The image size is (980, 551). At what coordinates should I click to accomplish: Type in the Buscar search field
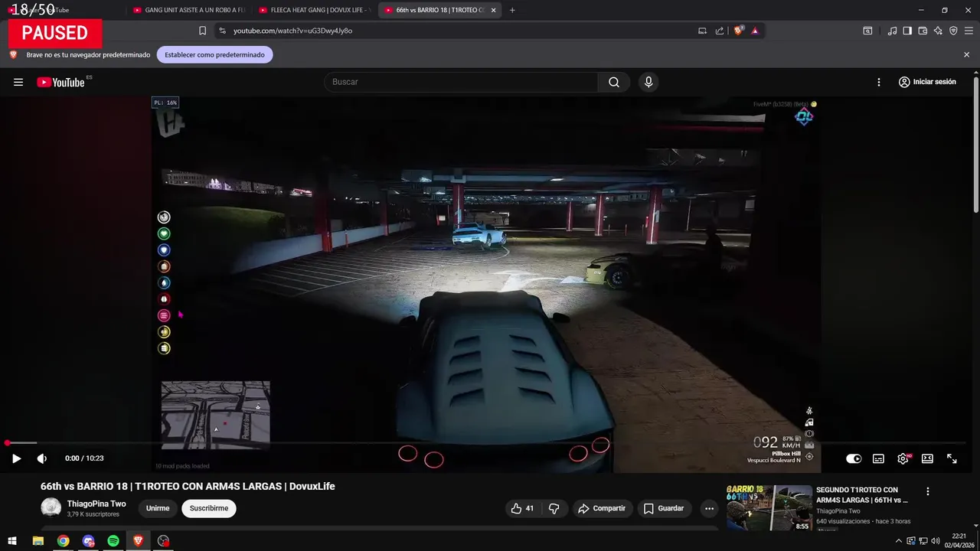point(461,82)
